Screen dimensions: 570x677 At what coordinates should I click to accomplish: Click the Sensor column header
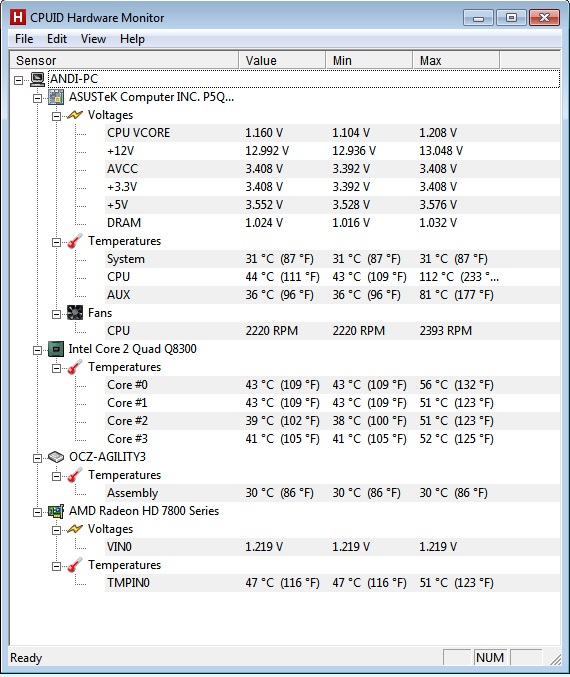tap(124, 60)
